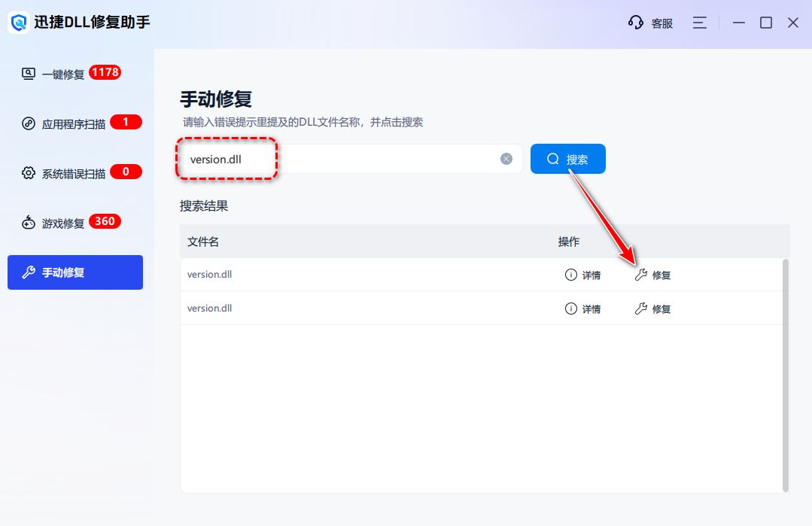Click the wrench icon in 手动修复 tab

[29, 272]
